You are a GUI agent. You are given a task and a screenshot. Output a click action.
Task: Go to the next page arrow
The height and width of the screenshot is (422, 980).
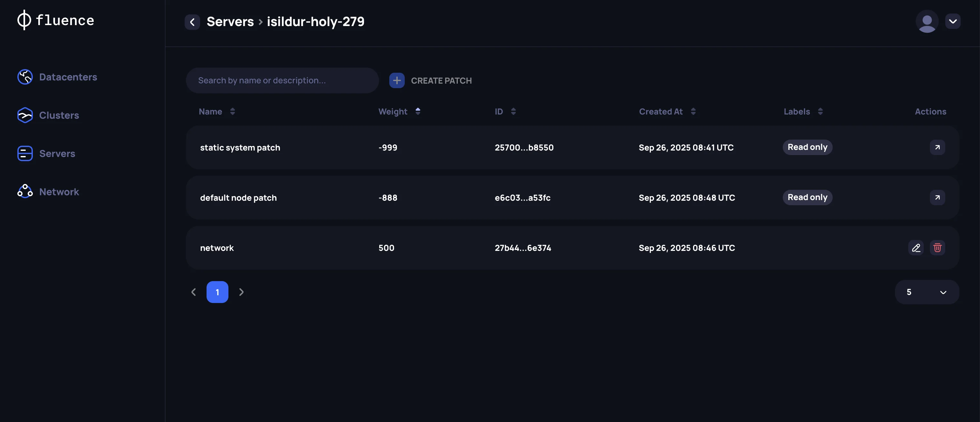click(x=241, y=292)
